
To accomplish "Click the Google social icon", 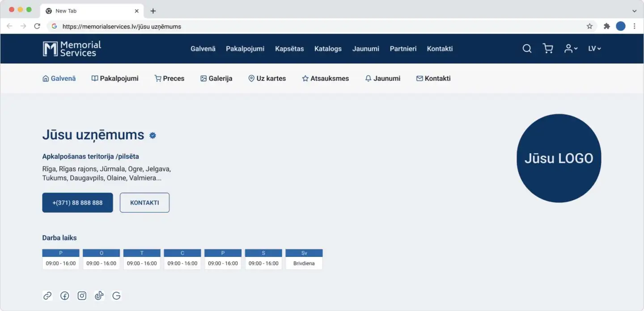I will [116, 295].
